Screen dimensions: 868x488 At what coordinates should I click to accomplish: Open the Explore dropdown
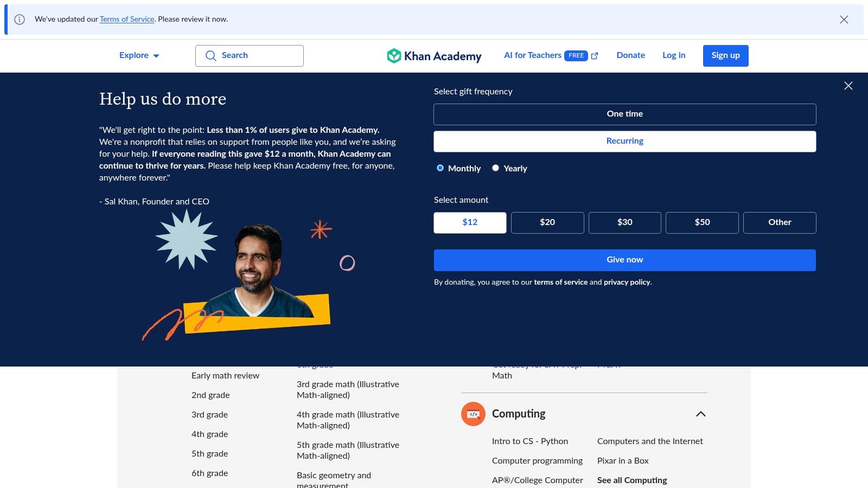139,55
